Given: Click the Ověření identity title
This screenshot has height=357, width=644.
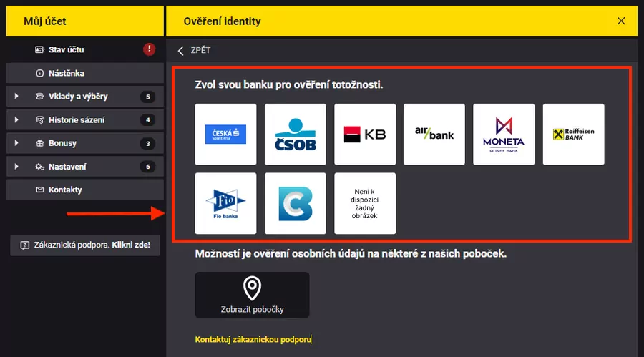Looking at the screenshot, I should (223, 21).
